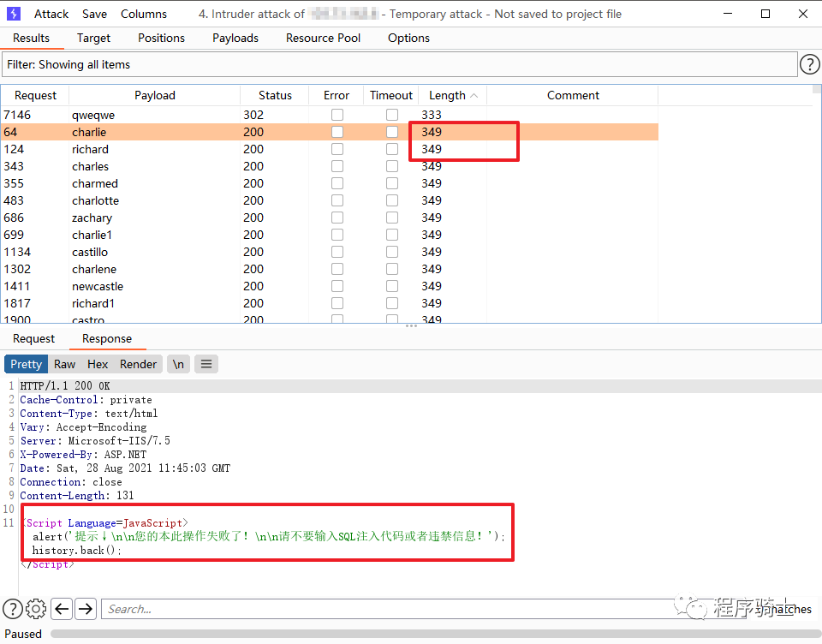Image resolution: width=822 pixels, height=644 pixels.
Task: Sort results by Length column header
Action: (448, 95)
